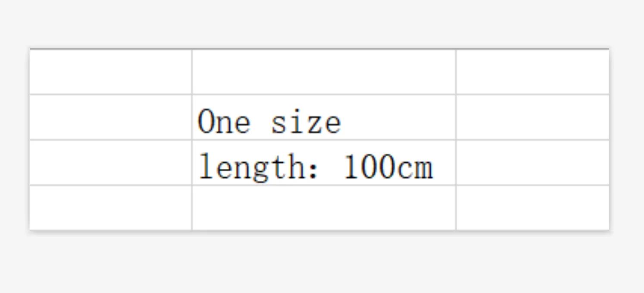Select the empty cell left of "One size"
Screen dimensions: 644x293
[110, 117]
